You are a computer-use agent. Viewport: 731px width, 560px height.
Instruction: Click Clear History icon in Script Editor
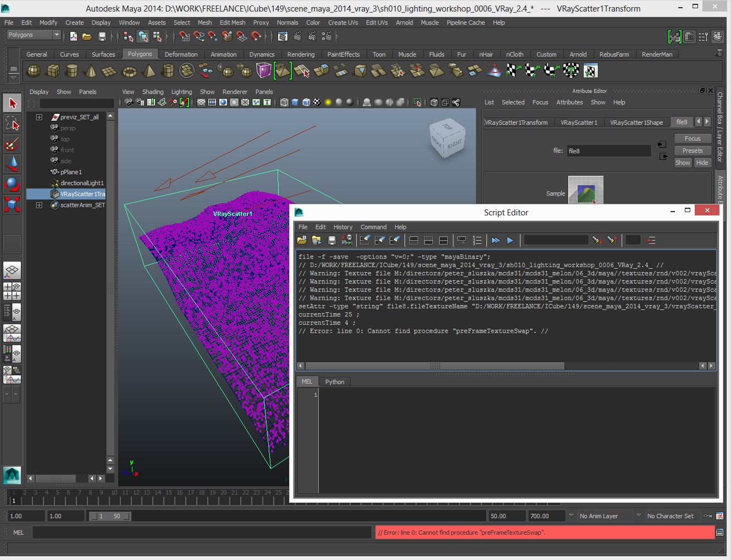(x=364, y=240)
